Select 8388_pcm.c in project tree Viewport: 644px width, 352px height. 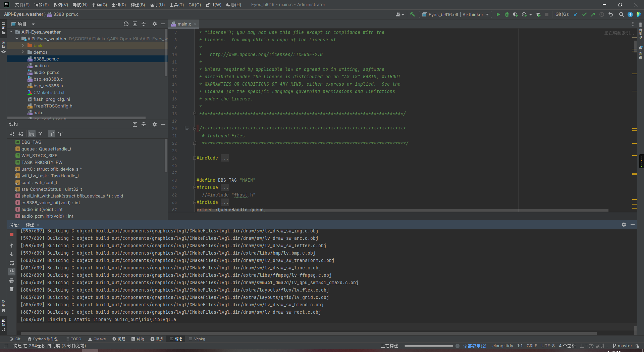click(87, 59)
